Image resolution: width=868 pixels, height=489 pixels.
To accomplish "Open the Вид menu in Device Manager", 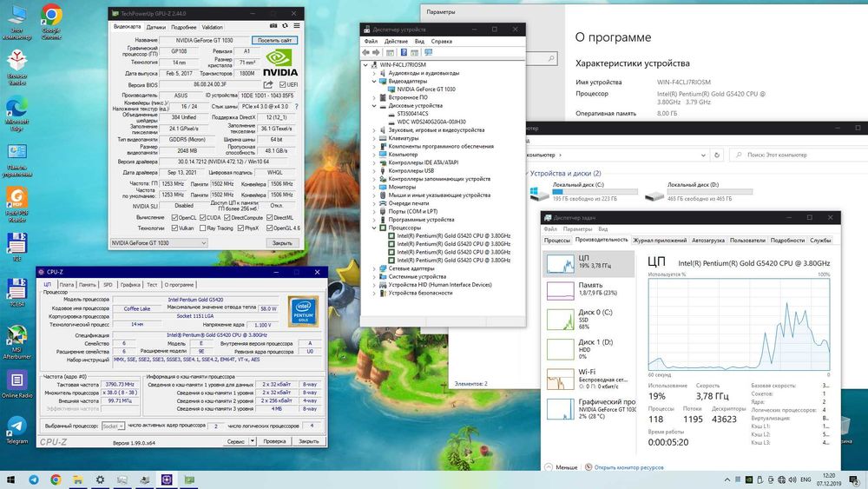I will [419, 41].
